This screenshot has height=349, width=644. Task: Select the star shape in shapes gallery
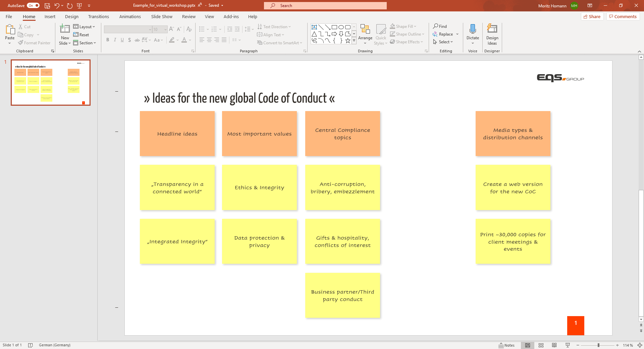point(348,41)
